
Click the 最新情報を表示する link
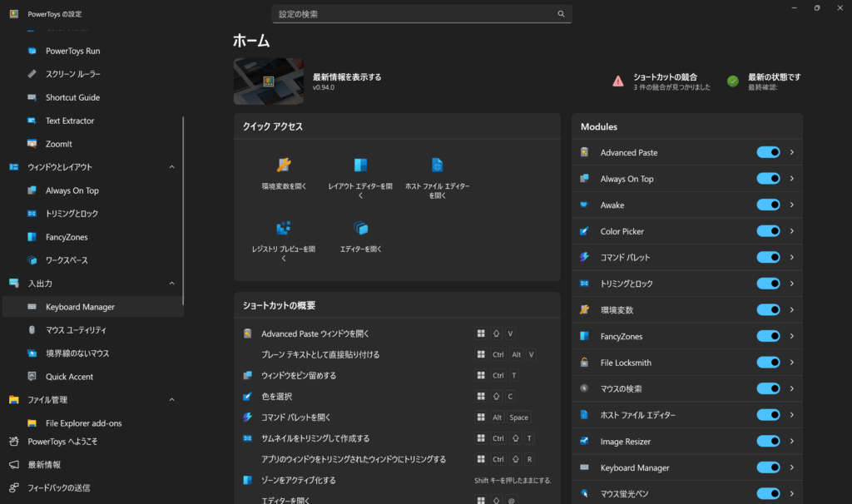point(347,77)
